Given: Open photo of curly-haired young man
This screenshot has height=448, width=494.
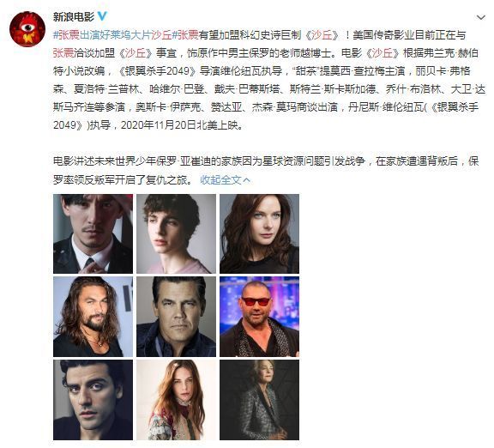Looking at the screenshot, I should (x=176, y=233).
